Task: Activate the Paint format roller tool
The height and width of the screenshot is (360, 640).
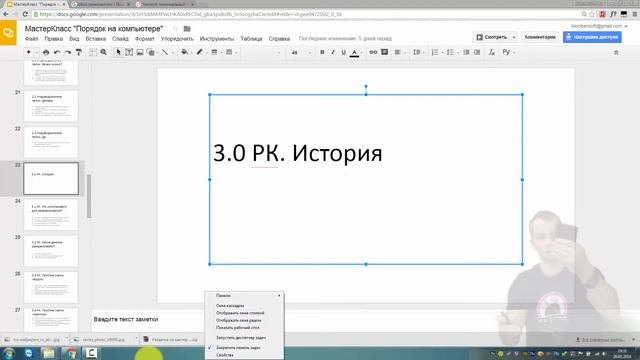Action: click(79, 52)
